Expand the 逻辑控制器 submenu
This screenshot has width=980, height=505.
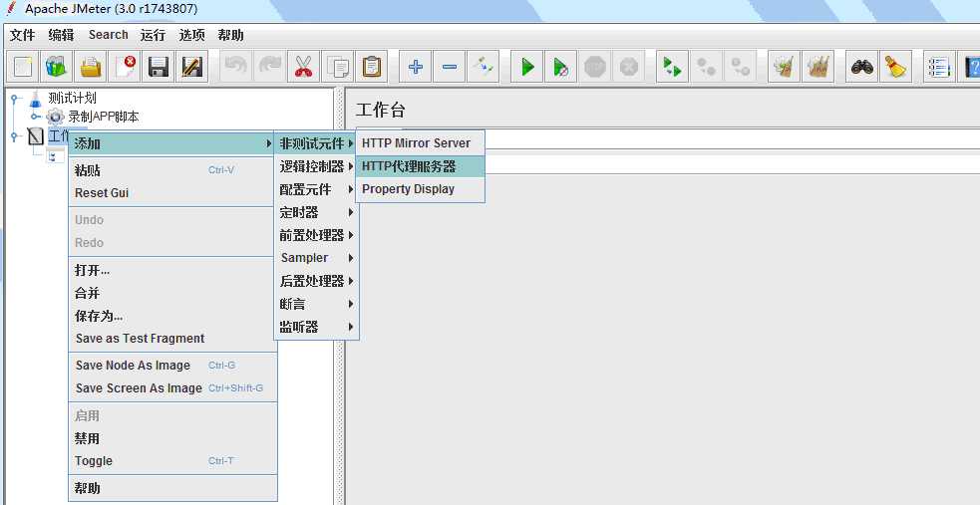316,166
